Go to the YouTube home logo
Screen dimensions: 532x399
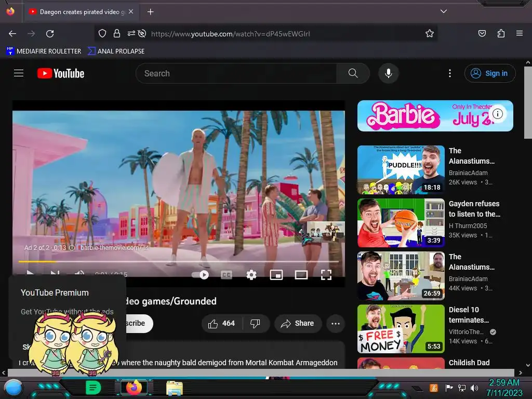(x=61, y=73)
